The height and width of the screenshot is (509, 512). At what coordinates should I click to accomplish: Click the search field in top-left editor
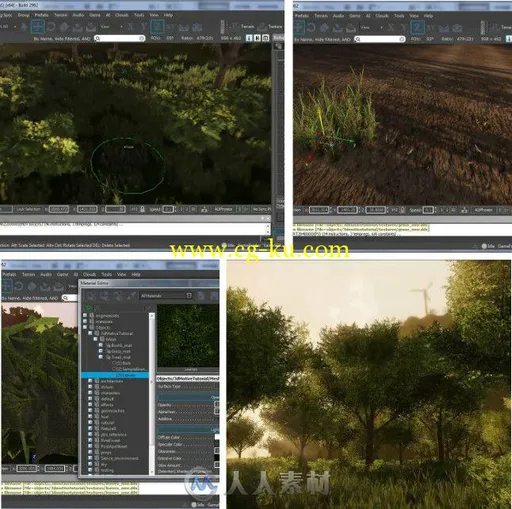pyautogui.click(x=119, y=38)
